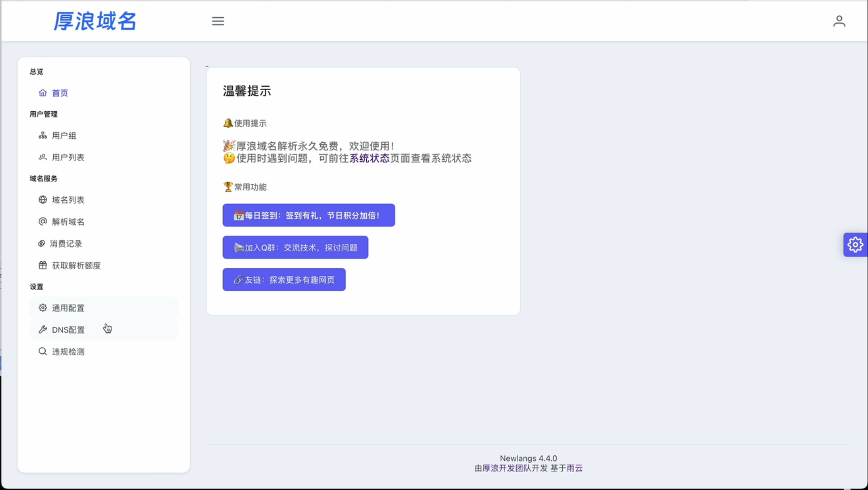This screenshot has height=490, width=868.
Task: Open 消费记录 in the sidebar
Action: click(103, 244)
